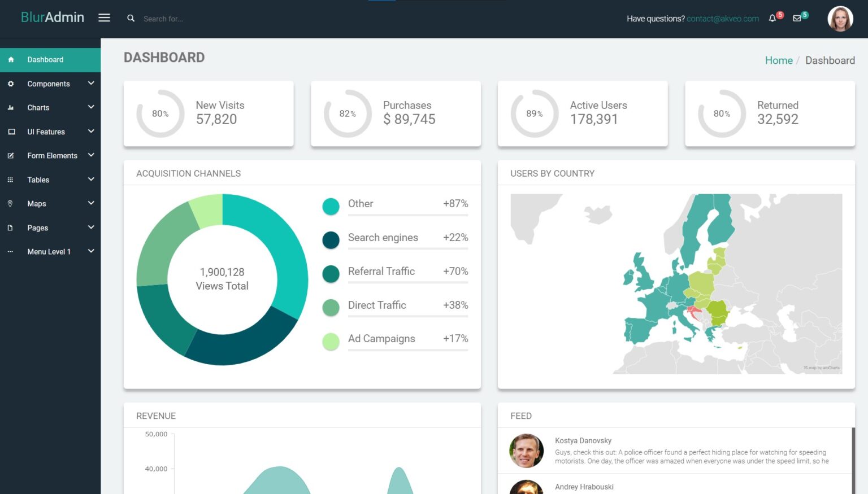Open notifications via the bell icon

(772, 18)
